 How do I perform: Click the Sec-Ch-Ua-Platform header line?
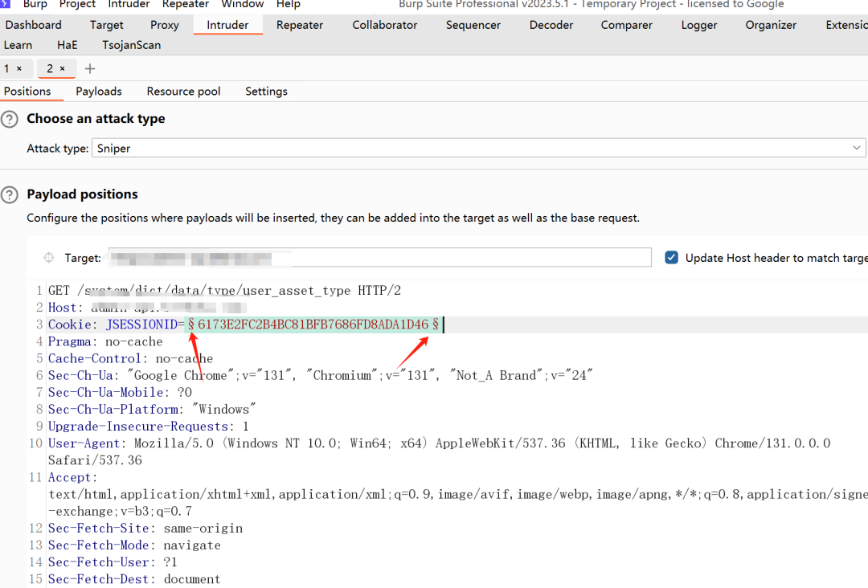[x=152, y=410]
